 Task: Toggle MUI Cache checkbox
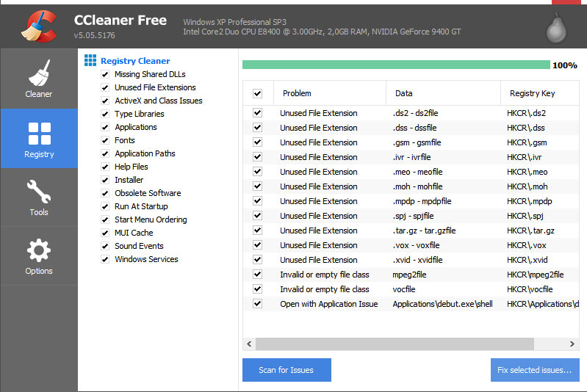pyautogui.click(x=105, y=233)
